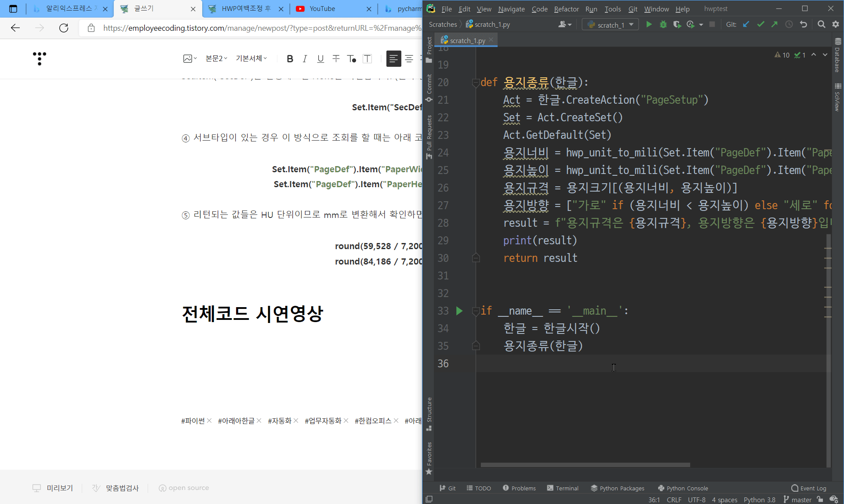Toggle underline formatting in blog editor
844x504 pixels.
[x=320, y=58]
